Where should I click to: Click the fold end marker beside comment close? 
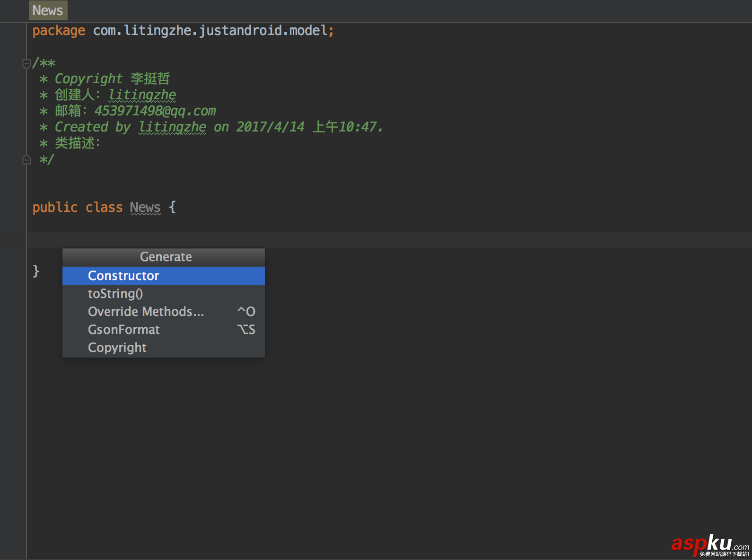(x=26, y=160)
